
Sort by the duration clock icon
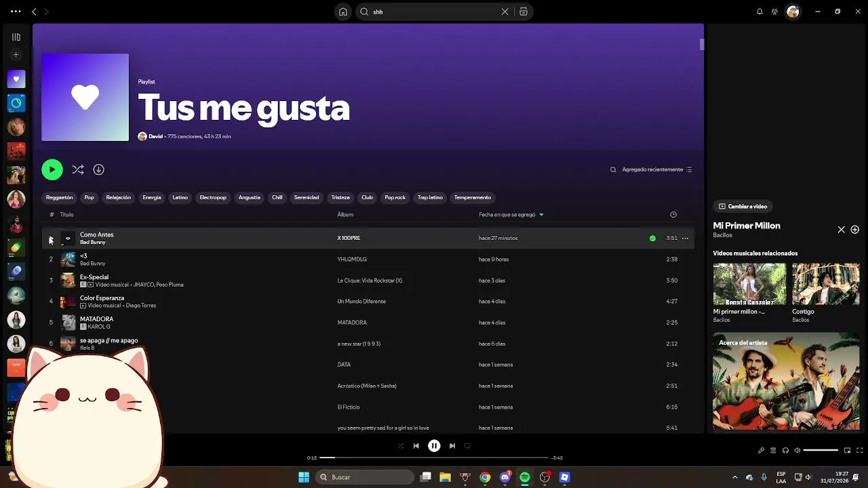[x=673, y=215]
